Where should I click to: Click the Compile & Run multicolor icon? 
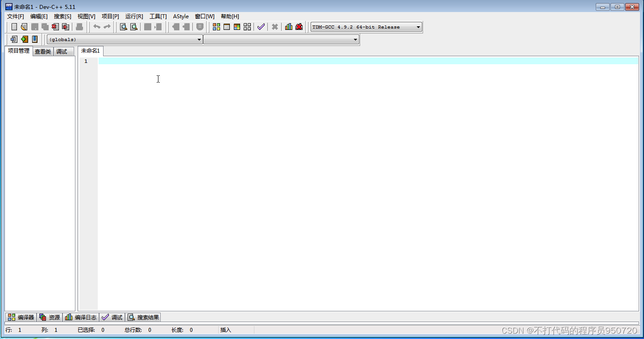[237, 27]
